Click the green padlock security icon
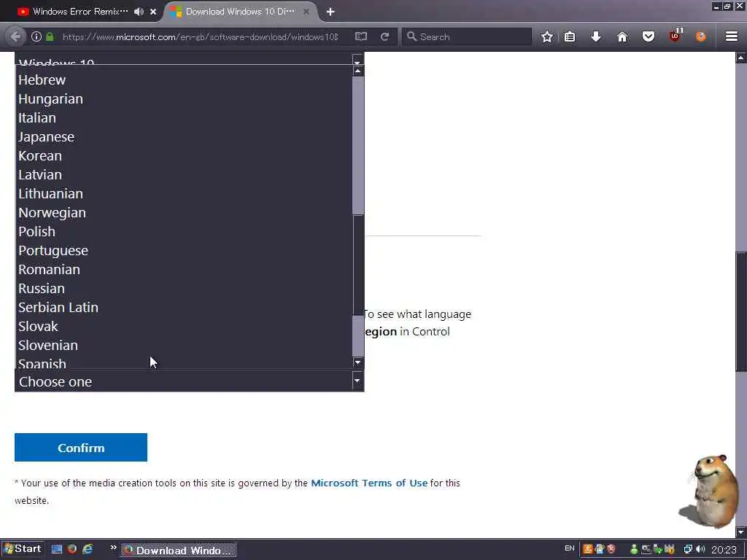 (x=50, y=36)
